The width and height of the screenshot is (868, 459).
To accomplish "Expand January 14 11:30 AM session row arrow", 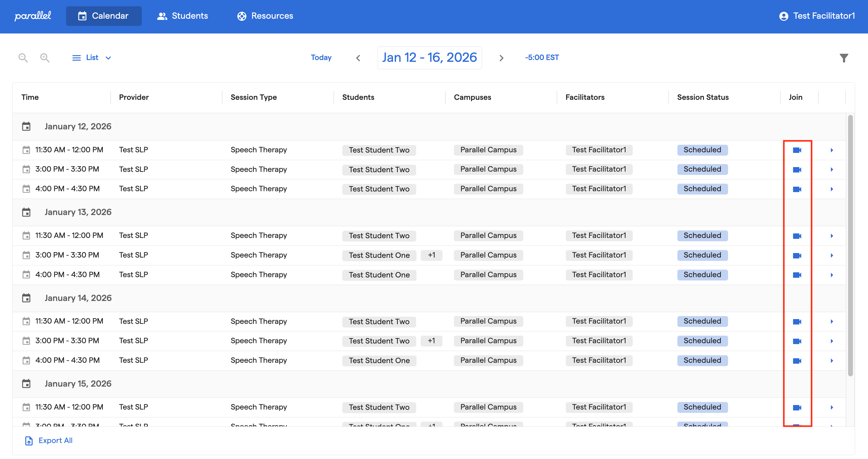I will [x=832, y=321].
